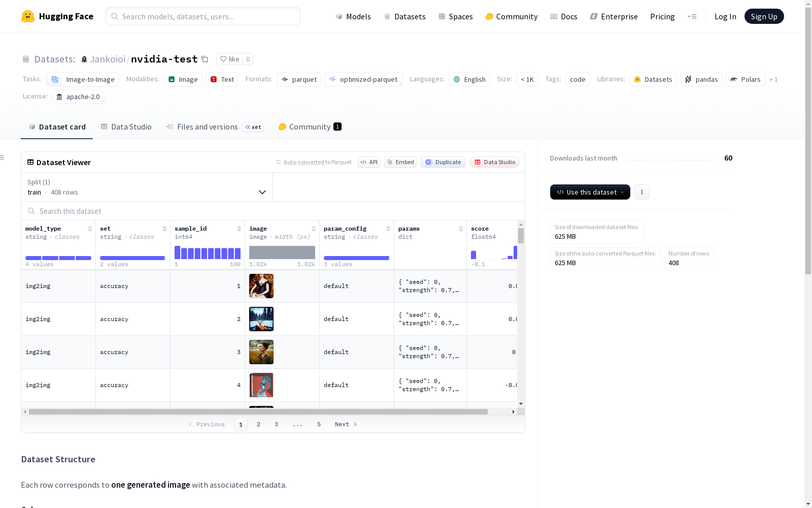Image resolution: width=812 pixels, height=508 pixels.
Task: Sort by the set column
Action: pyautogui.click(x=164, y=229)
